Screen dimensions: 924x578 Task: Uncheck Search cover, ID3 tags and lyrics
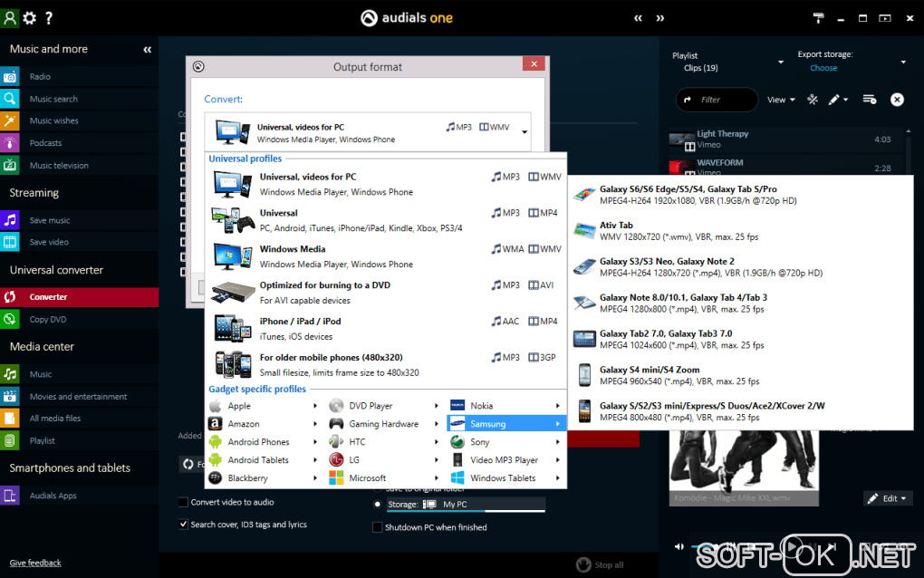[183, 525]
